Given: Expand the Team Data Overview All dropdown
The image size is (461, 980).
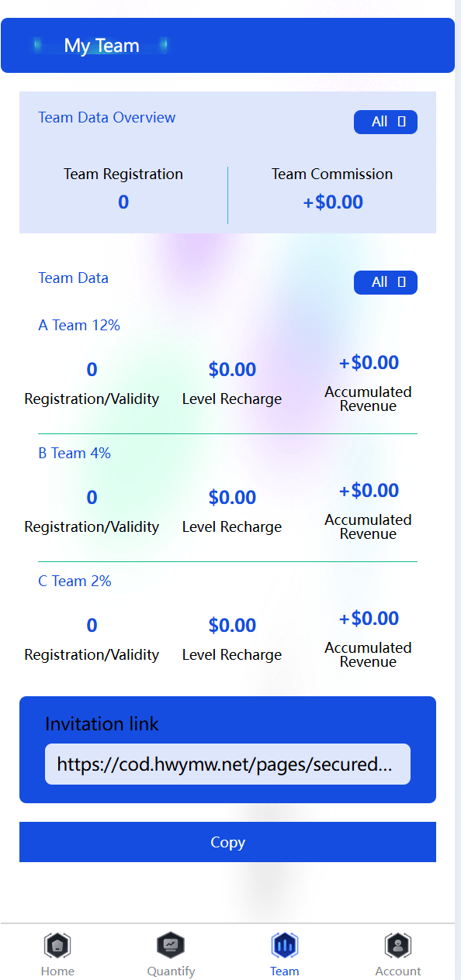Looking at the screenshot, I should point(386,122).
